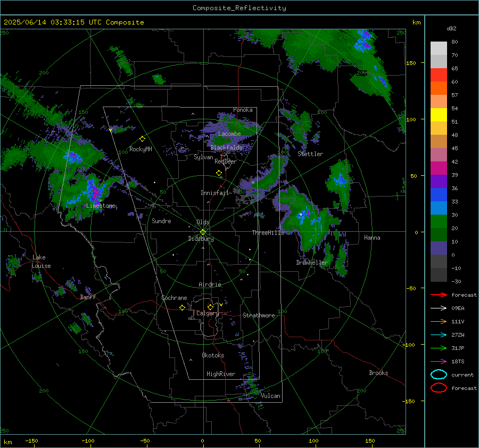The height and width of the screenshot is (448, 479).
Task: Click the magenta 18TS arrow icon
Action: tap(439, 362)
